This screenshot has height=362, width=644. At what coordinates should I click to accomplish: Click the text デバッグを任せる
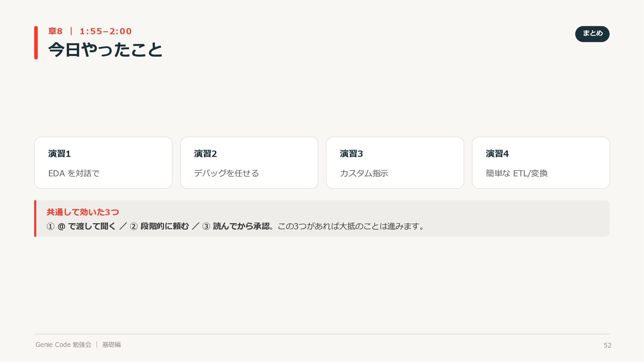pos(226,173)
